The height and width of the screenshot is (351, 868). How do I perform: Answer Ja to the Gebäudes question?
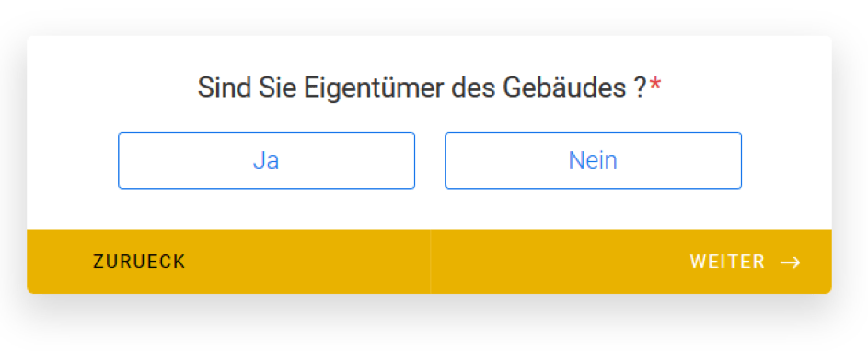[266, 160]
